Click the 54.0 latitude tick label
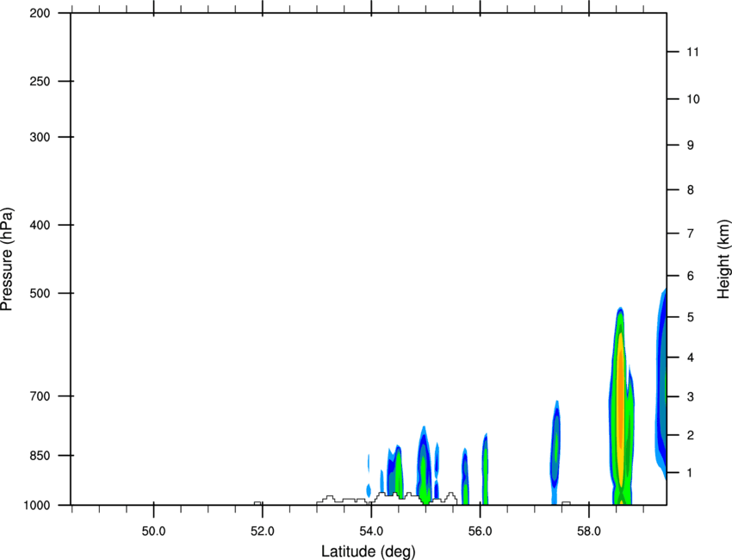This screenshot has height=560, width=732. coord(372,532)
